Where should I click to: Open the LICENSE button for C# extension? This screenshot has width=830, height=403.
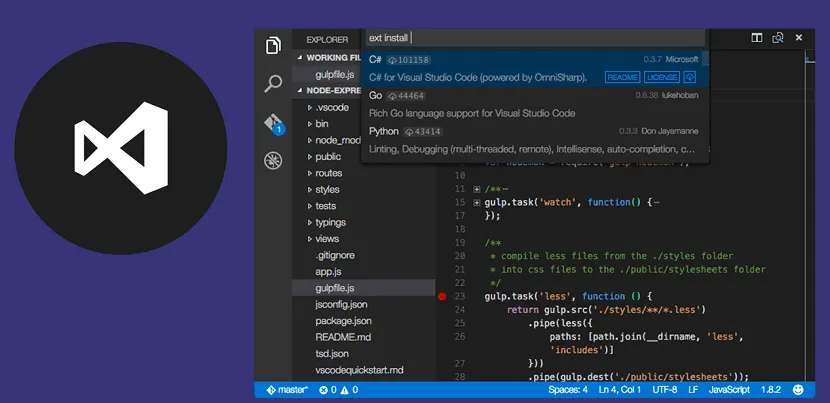[x=662, y=77]
